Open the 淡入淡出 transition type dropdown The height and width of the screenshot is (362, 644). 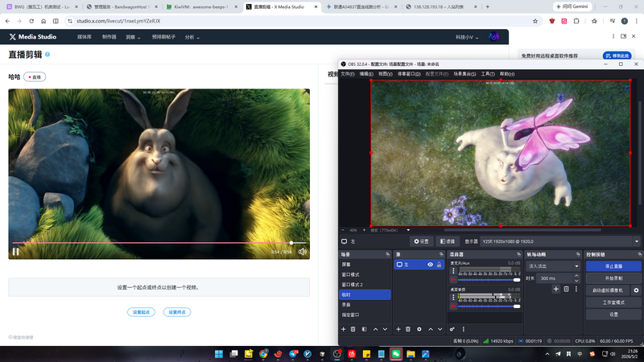pos(553,266)
